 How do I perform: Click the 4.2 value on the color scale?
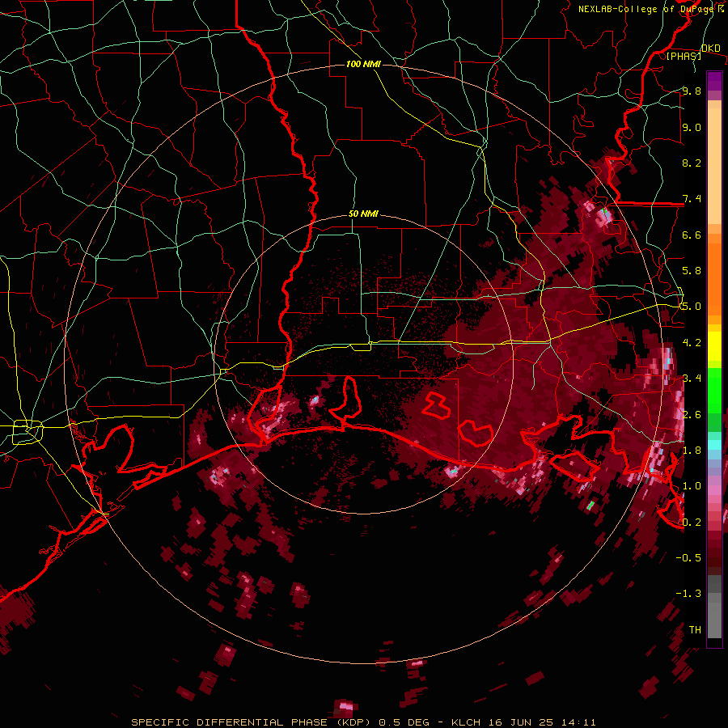[x=692, y=343]
